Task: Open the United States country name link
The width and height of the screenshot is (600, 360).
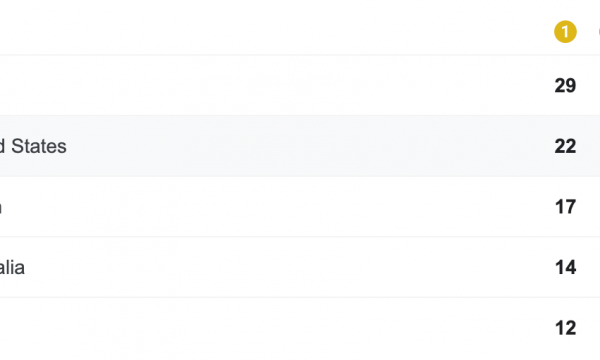Action: point(33,146)
